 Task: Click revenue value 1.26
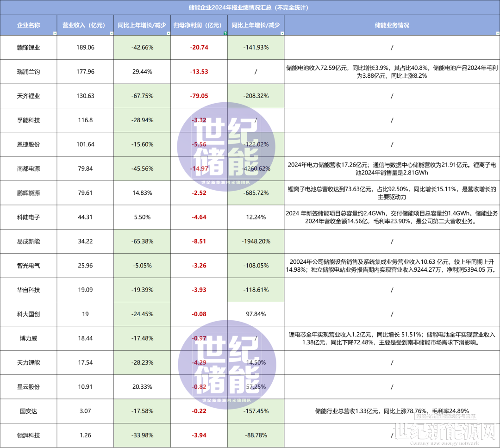(x=85, y=435)
